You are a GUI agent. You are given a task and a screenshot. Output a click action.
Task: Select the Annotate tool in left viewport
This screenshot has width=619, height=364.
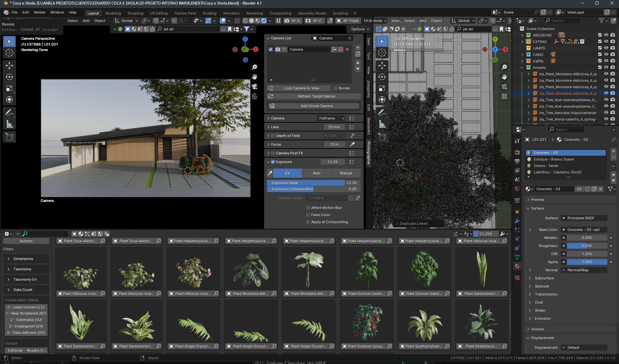coord(9,112)
